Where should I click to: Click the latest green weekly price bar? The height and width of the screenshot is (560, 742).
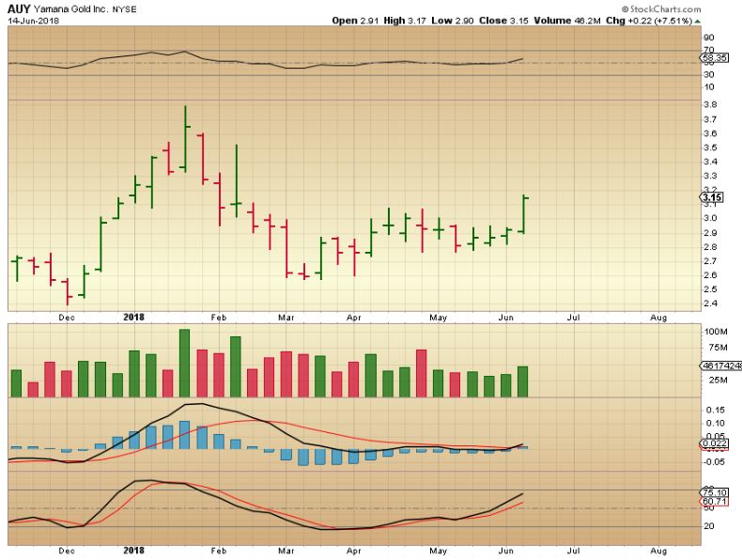tap(524, 214)
